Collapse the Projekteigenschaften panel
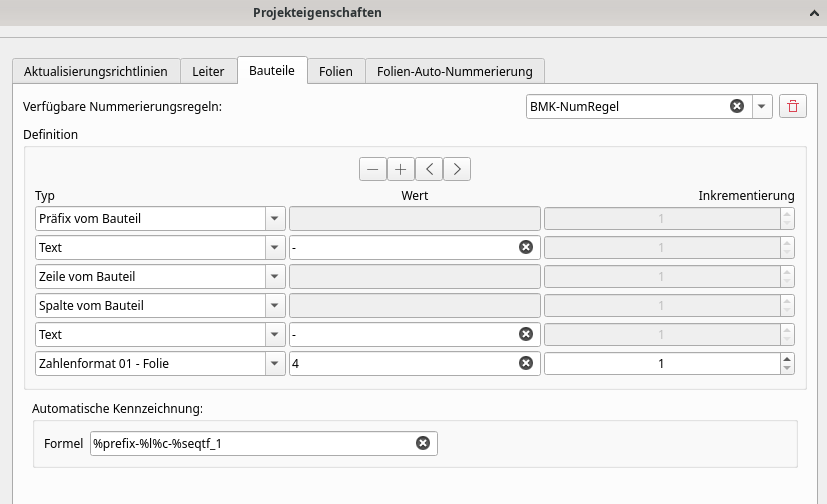The height and width of the screenshot is (504, 827). pos(814,14)
